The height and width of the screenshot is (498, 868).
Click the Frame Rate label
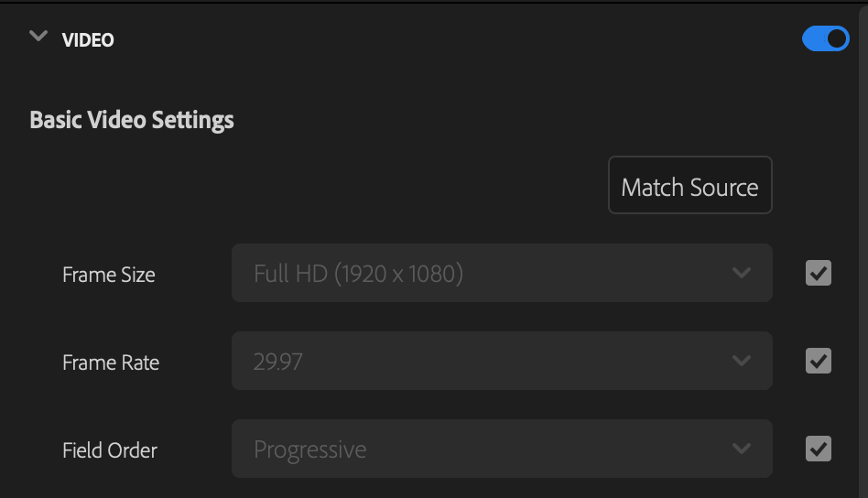111,363
